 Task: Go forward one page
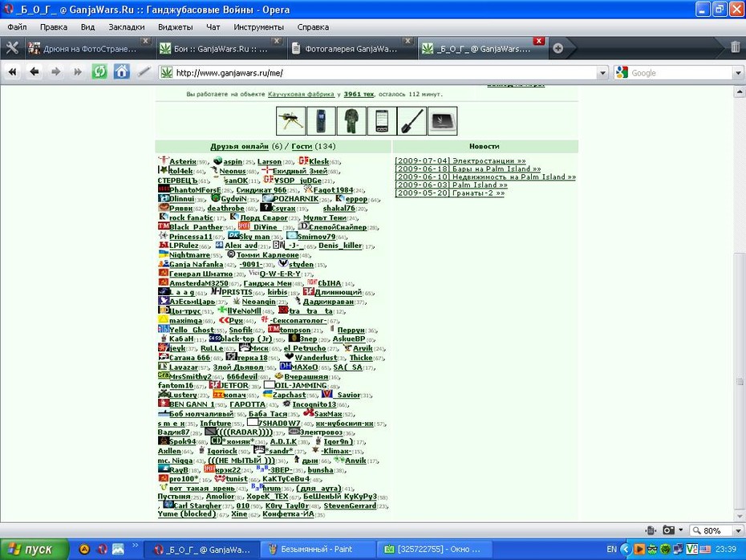[x=55, y=72]
